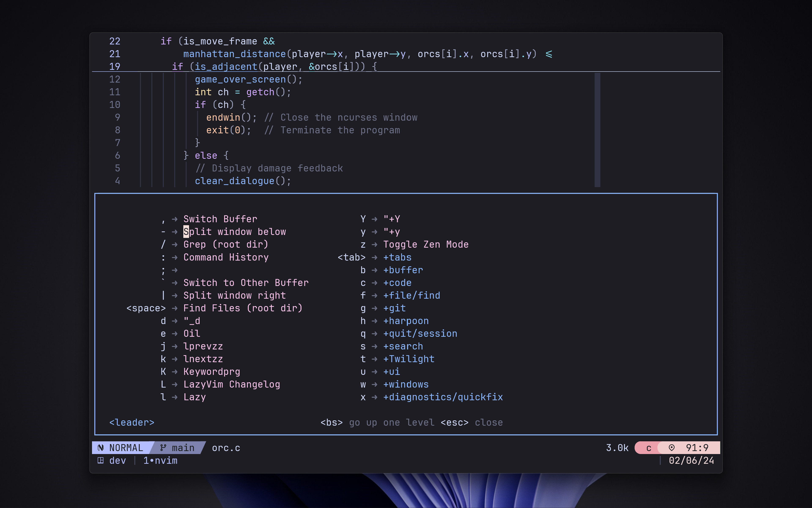Click the manhattan_distance function call
This screenshot has width=812, height=508.
(235, 54)
